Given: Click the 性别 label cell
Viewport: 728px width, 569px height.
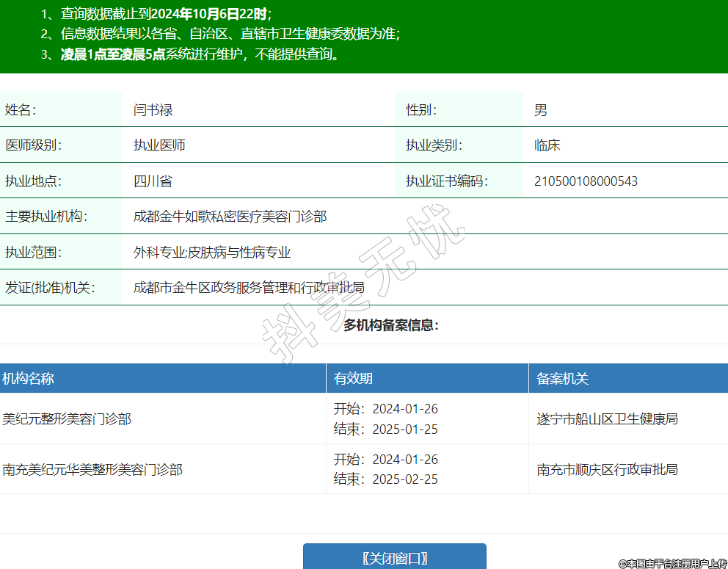Looking at the screenshot, I should 459,109.
